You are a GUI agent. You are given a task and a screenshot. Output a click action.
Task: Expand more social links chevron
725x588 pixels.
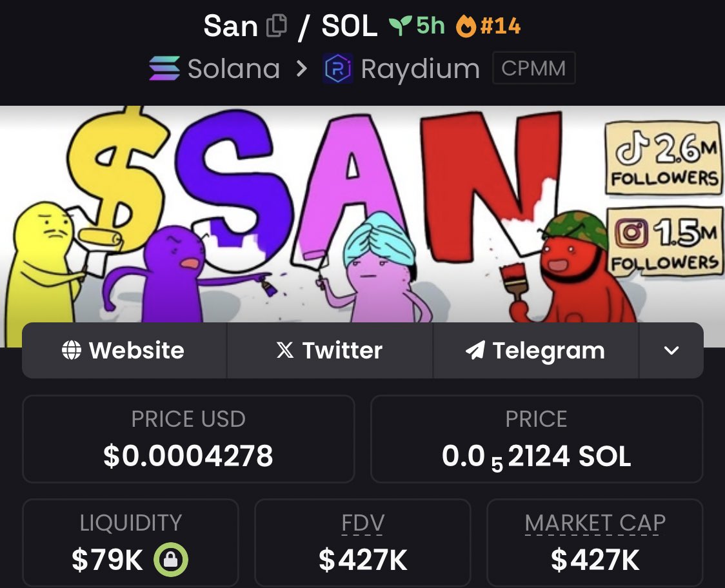[x=671, y=350]
